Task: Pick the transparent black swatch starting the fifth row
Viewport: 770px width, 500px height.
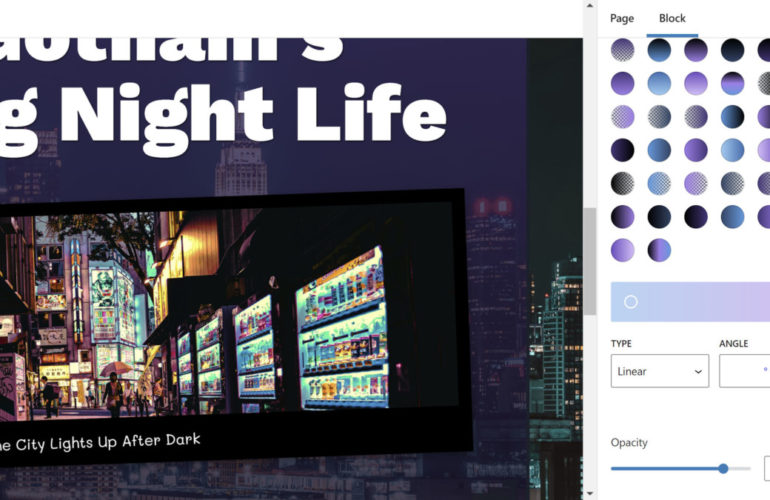Action: 622,183
